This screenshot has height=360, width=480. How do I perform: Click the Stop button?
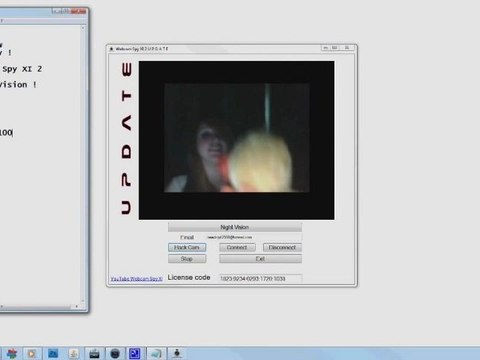click(187, 259)
